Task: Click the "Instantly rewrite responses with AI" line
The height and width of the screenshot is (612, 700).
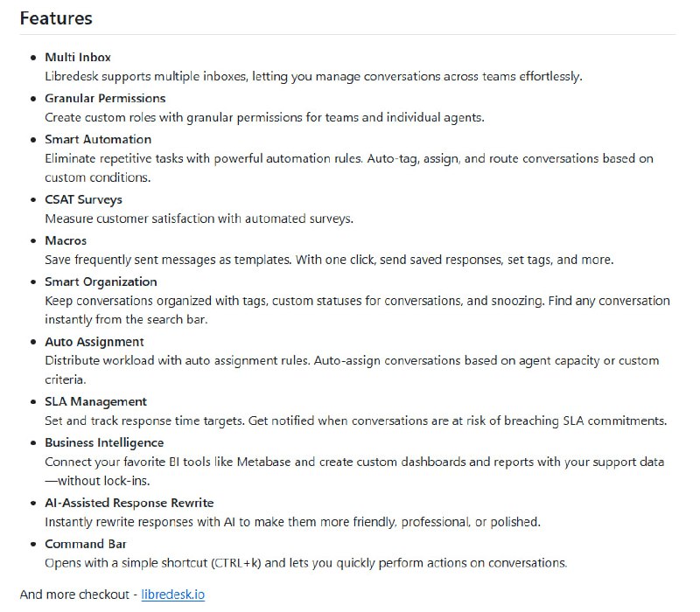Action: tap(292, 522)
